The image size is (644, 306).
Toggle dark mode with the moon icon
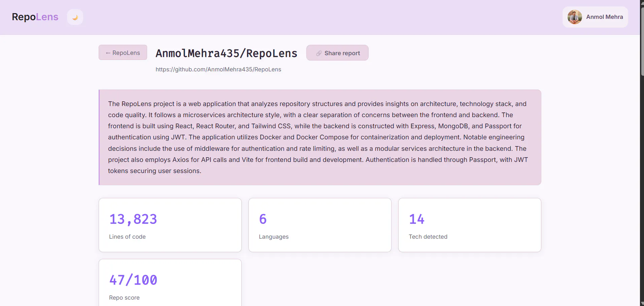[75, 17]
